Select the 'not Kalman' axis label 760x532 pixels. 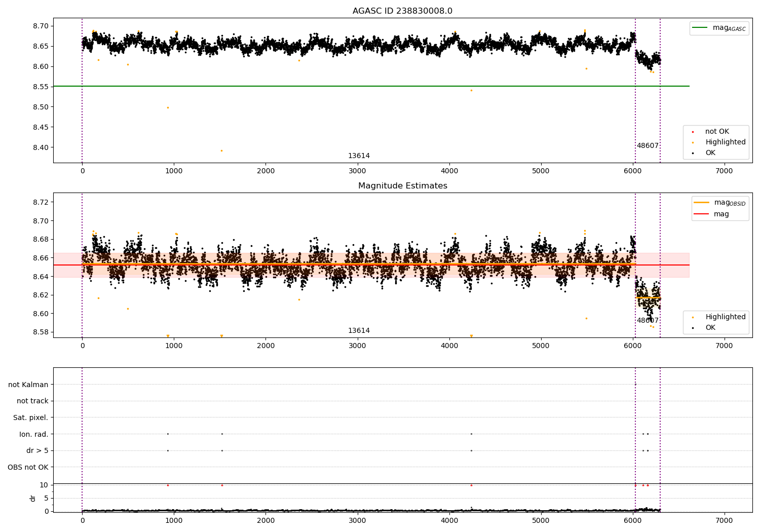(28, 385)
